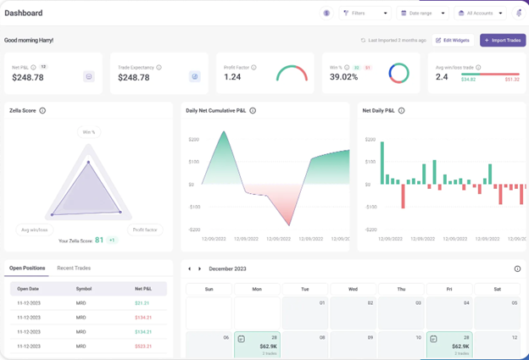Switch to the Open Positions tab
Viewport: 529px width, 360px height.
(27, 268)
